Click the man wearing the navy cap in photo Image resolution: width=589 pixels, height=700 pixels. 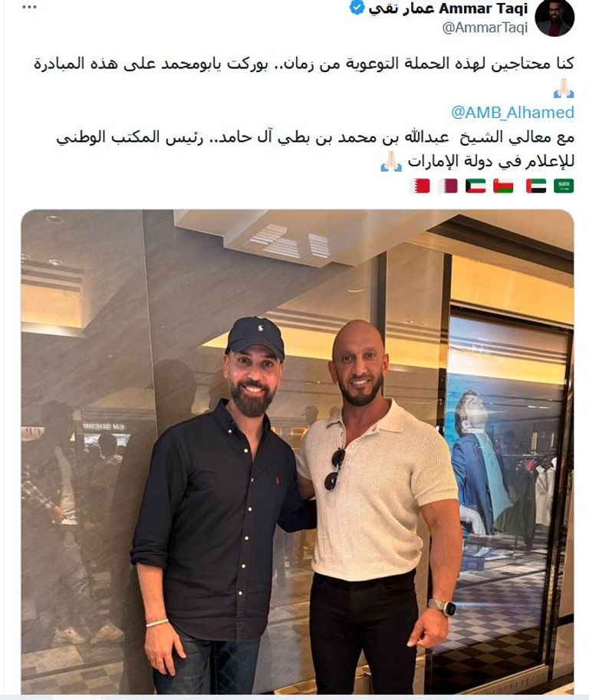point(223,504)
